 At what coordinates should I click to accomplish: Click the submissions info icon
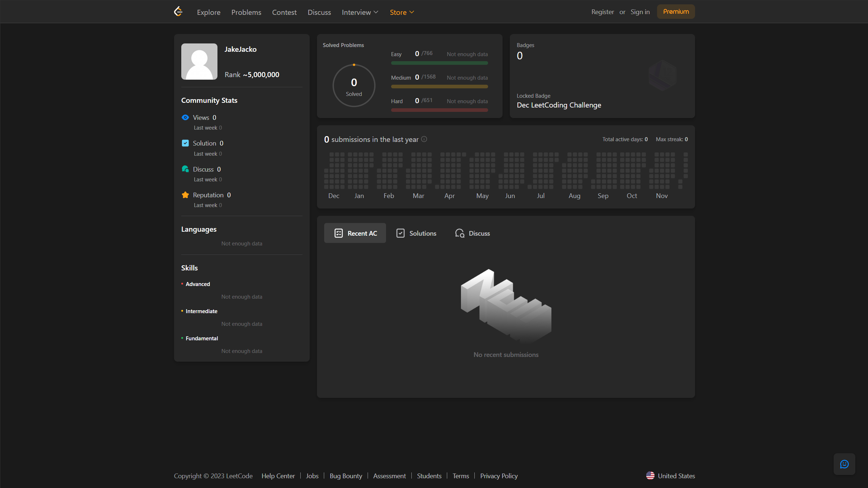click(x=424, y=139)
